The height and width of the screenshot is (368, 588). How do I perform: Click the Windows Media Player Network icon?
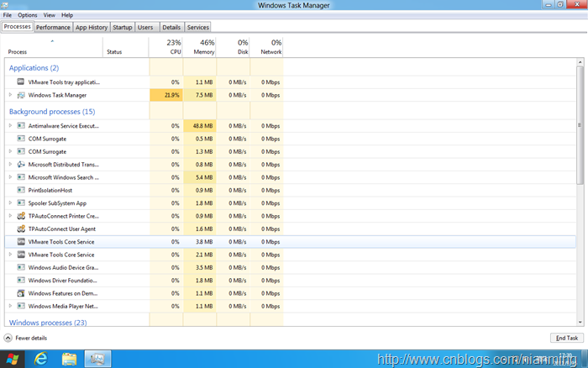pos(21,306)
